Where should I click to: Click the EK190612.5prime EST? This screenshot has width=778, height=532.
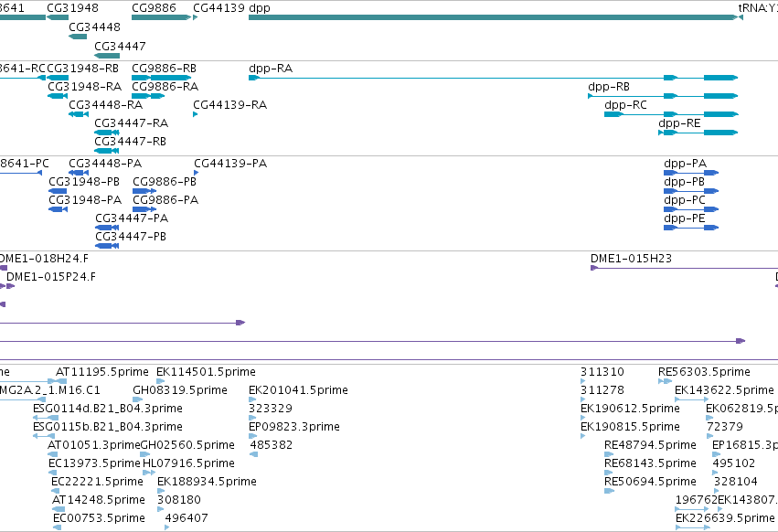(x=583, y=418)
